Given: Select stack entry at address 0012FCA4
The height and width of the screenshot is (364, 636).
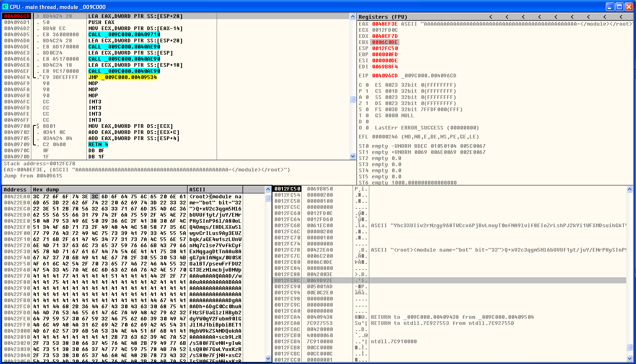Looking at the screenshot, I should [x=287, y=317].
